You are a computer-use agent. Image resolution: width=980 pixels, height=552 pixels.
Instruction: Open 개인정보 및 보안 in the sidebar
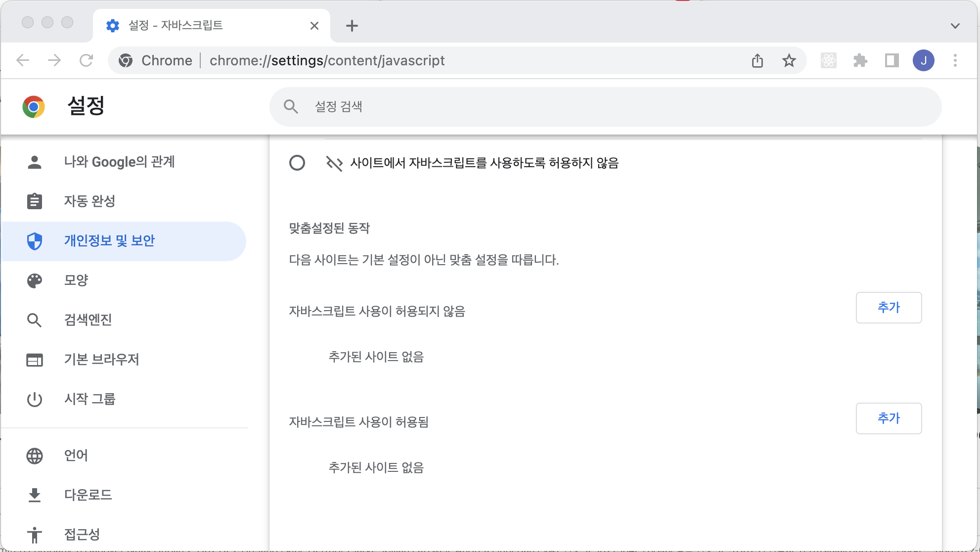coord(109,241)
